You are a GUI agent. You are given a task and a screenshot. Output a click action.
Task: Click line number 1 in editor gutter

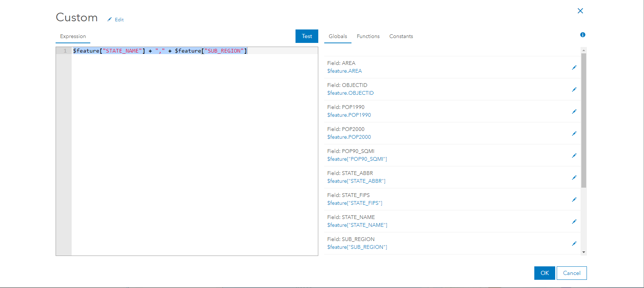pyautogui.click(x=65, y=51)
